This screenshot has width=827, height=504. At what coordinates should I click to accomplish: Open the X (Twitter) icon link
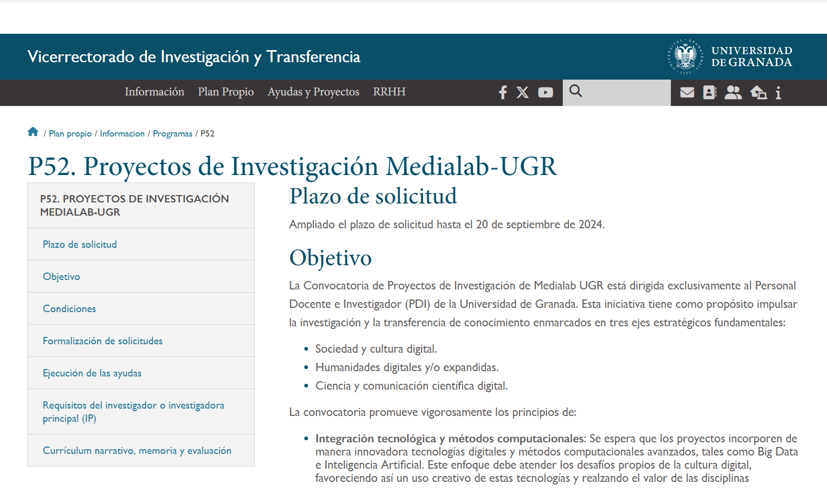pos(523,92)
